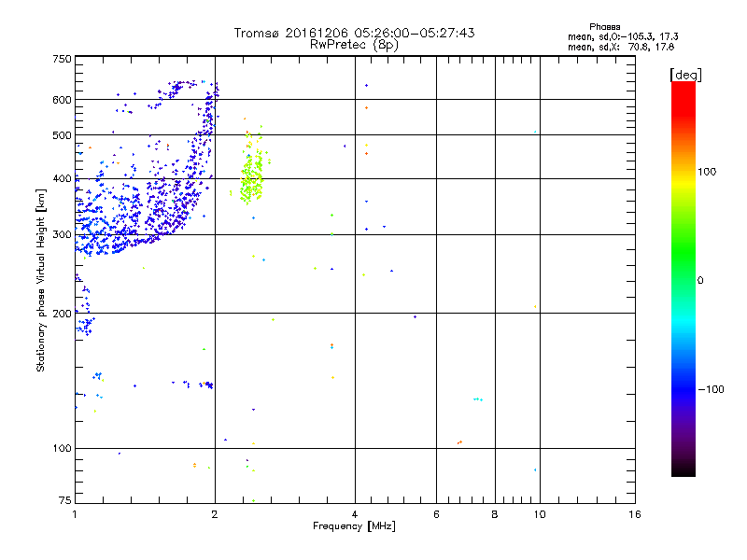This screenshot has width=747, height=560.
Task: Click the y-axis tick label "200"
Action: click(x=62, y=314)
